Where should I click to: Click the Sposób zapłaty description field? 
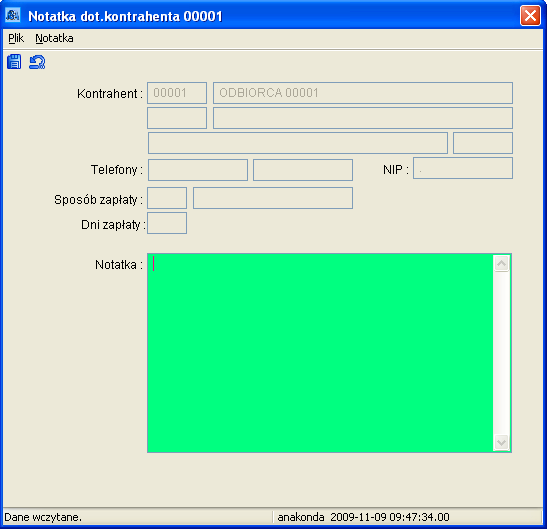click(273, 198)
